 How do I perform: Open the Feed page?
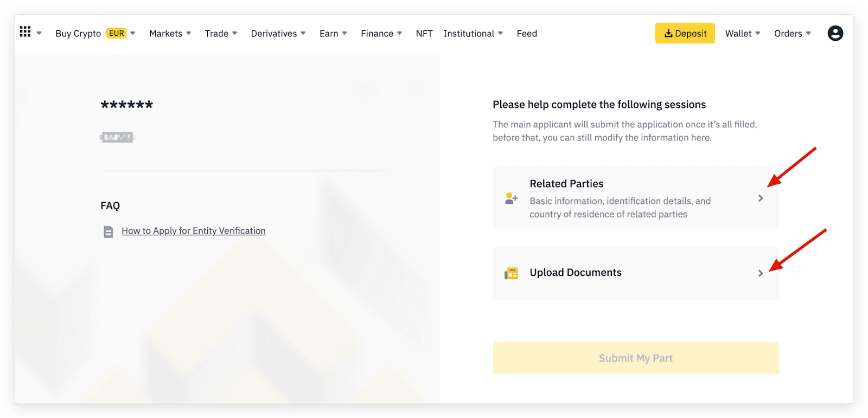[x=527, y=34]
